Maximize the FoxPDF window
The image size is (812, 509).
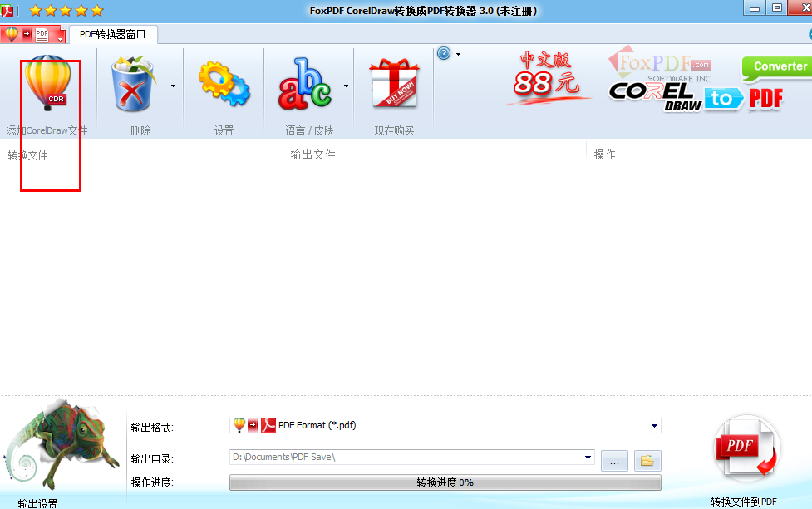click(777, 7)
